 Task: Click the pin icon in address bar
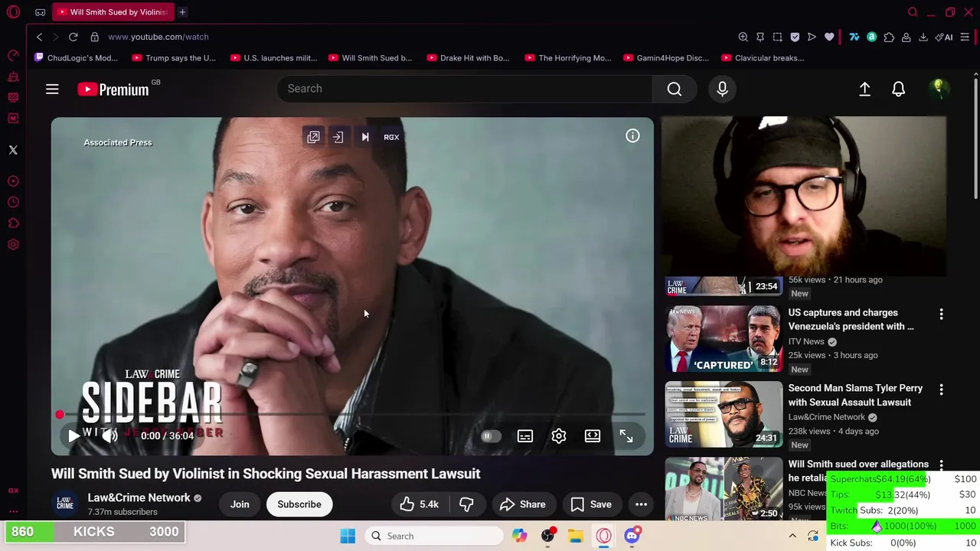tap(760, 37)
